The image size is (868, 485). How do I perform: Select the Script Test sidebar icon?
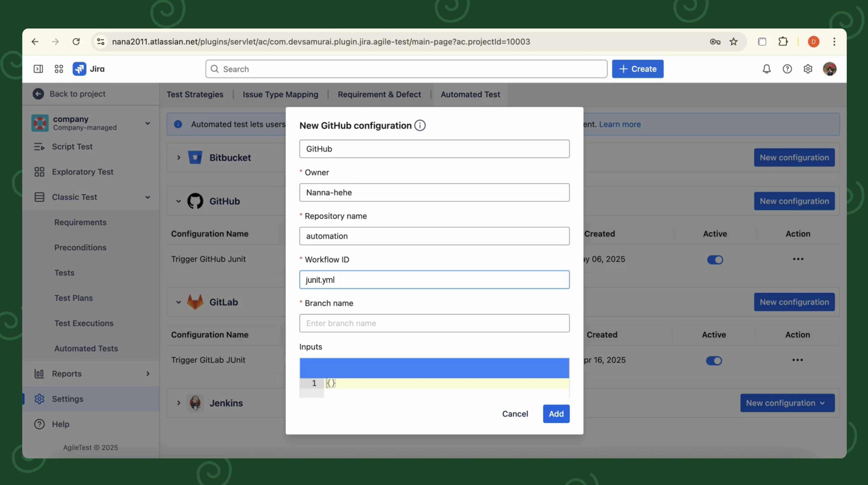click(x=39, y=147)
